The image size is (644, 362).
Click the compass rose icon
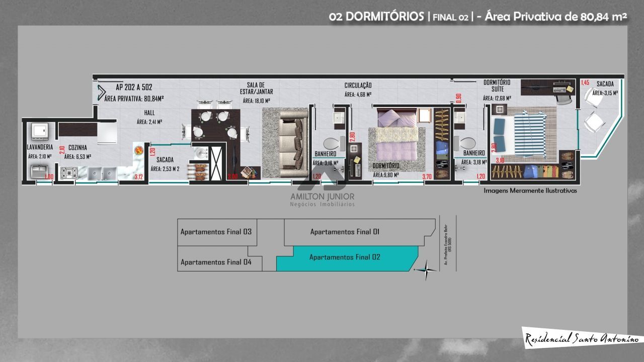point(426,270)
